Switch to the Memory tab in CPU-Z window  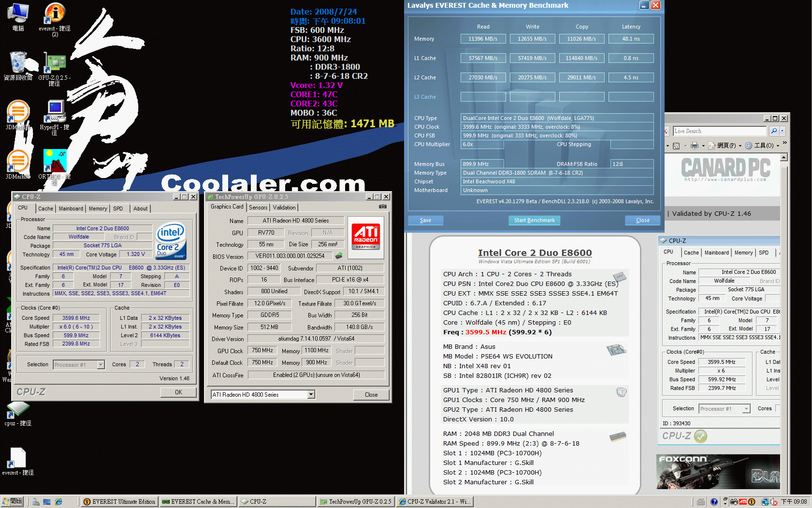click(x=98, y=209)
